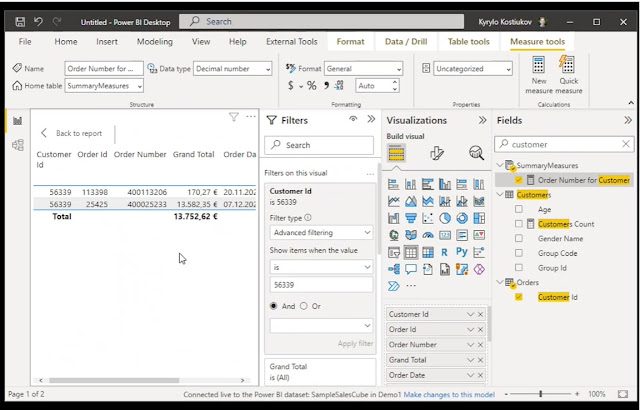This screenshot has width=640, height=410.
Task: Open the Uncategorized data category dropdown
Action: pyautogui.click(x=473, y=69)
